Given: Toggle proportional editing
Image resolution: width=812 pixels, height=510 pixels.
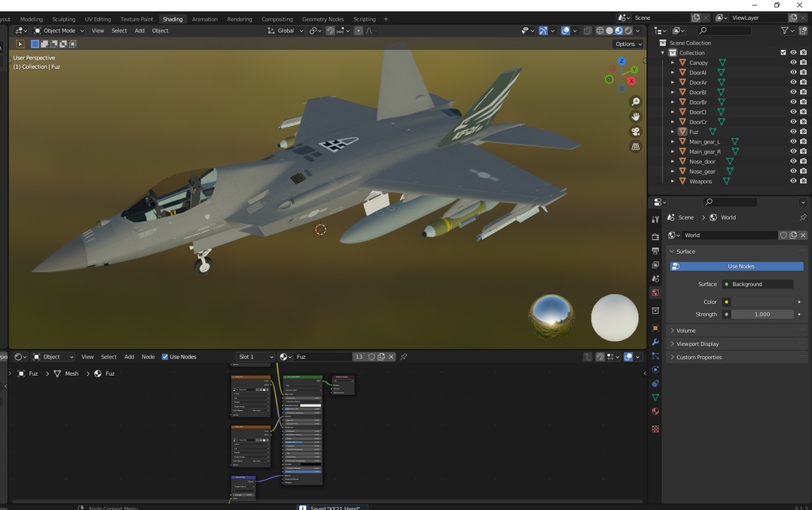Looking at the screenshot, I should point(358,31).
